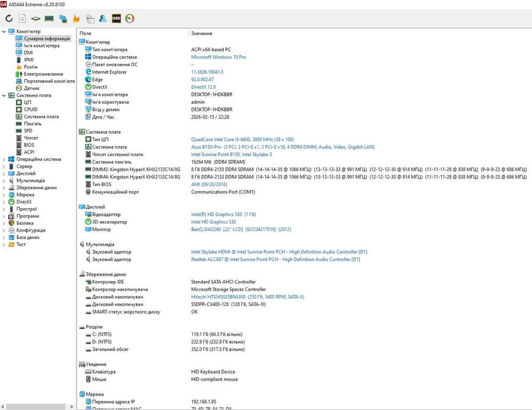Expand the Дисплей tree node
The width and height of the screenshot is (532, 410).
[x=4, y=174]
